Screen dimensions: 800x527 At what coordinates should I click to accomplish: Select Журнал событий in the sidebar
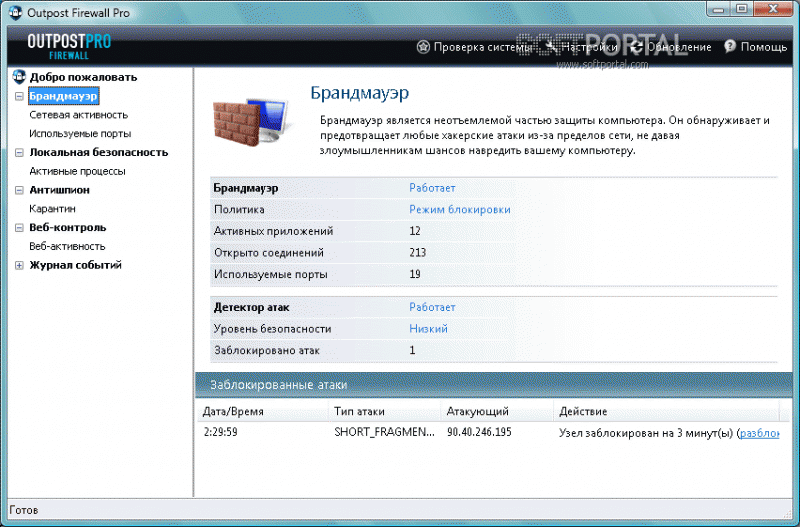point(76,265)
